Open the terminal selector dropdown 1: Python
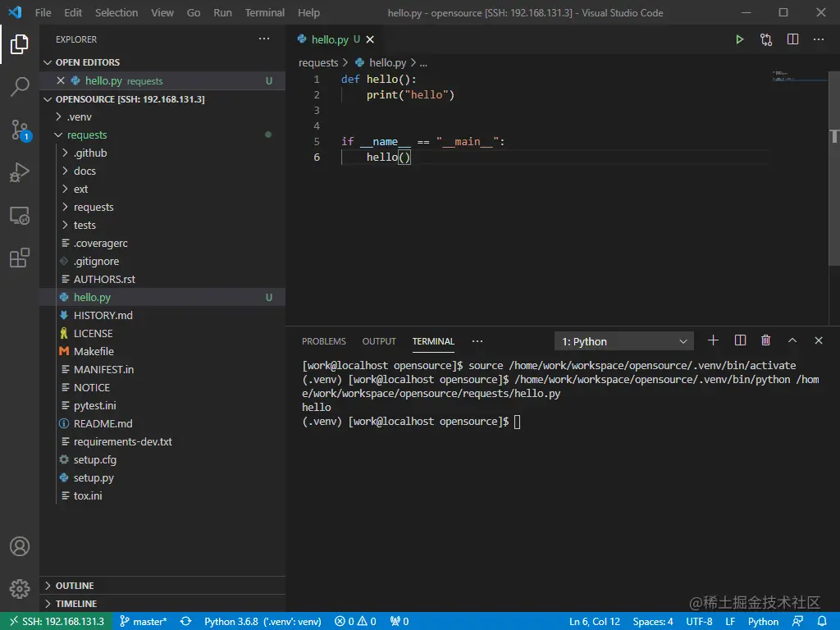 [624, 341]
